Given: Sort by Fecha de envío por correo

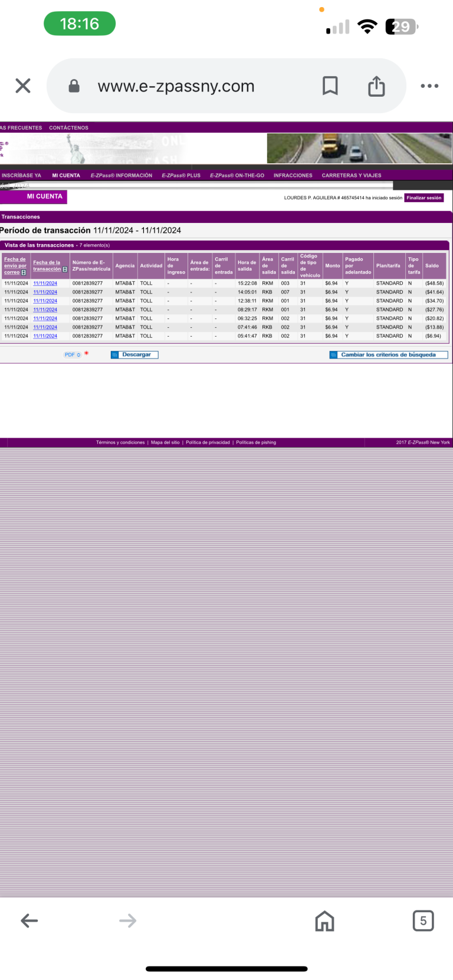Looking at the screenshot, I should [15, 266].
